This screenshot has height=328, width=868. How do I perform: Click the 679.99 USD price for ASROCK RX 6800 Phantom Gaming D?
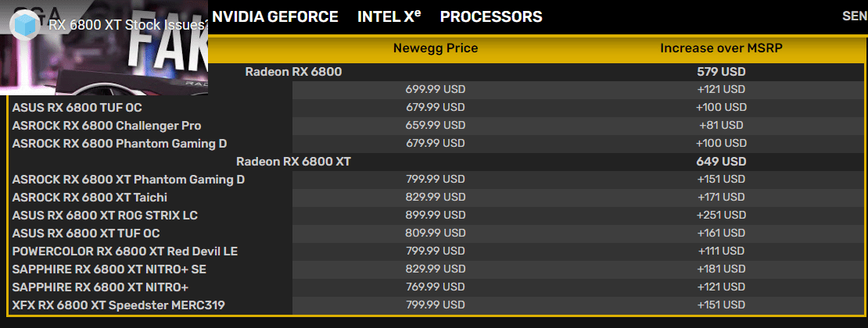435,143
